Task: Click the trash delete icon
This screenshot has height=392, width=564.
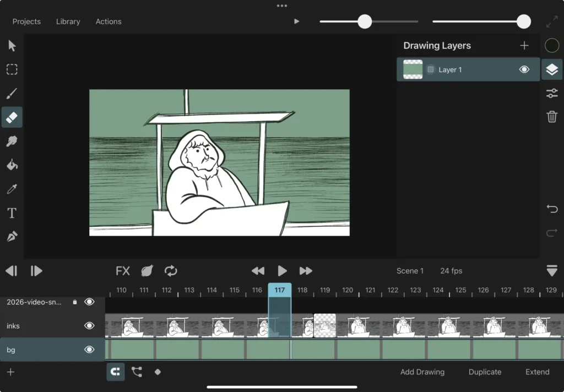Action: (x=552, y=117)
